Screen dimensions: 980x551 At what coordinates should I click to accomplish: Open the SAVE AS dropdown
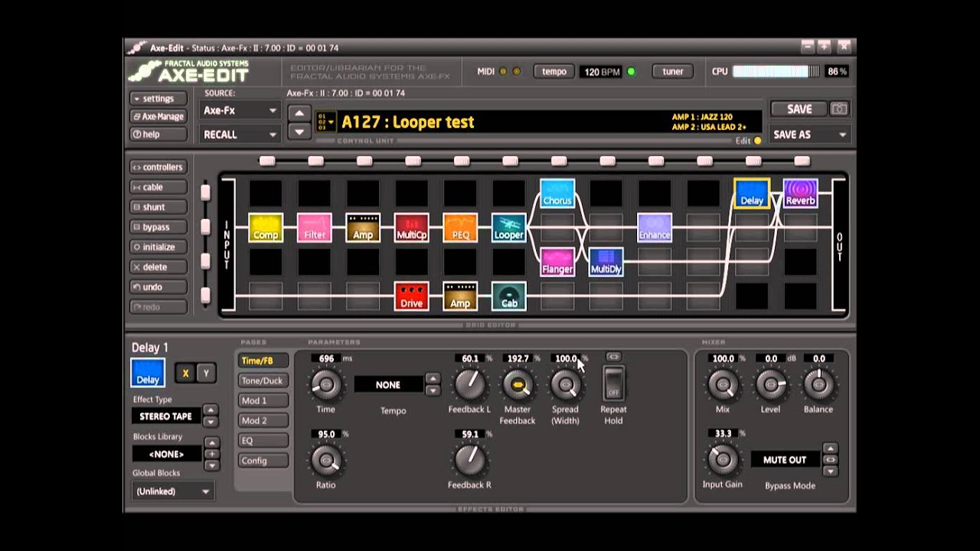pyautogui.click(x=811, y=135)
